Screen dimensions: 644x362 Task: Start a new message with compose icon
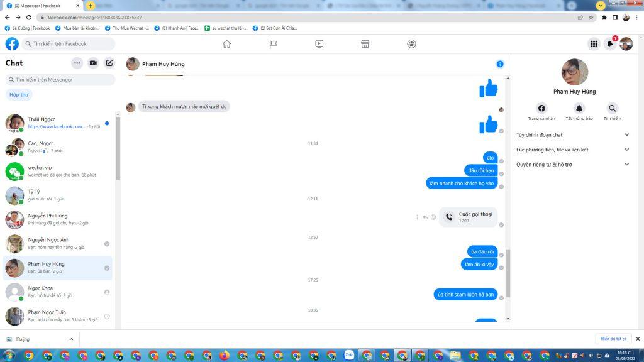coord(109,63)
